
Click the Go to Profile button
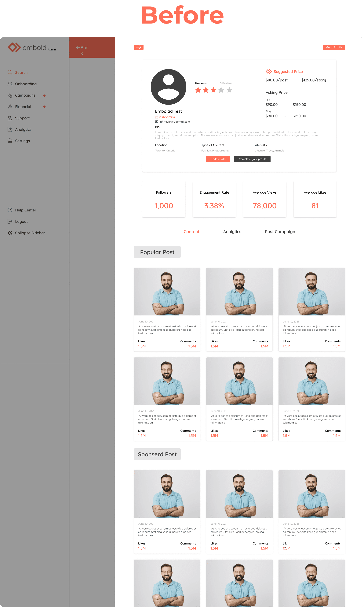tap(334, 47)
